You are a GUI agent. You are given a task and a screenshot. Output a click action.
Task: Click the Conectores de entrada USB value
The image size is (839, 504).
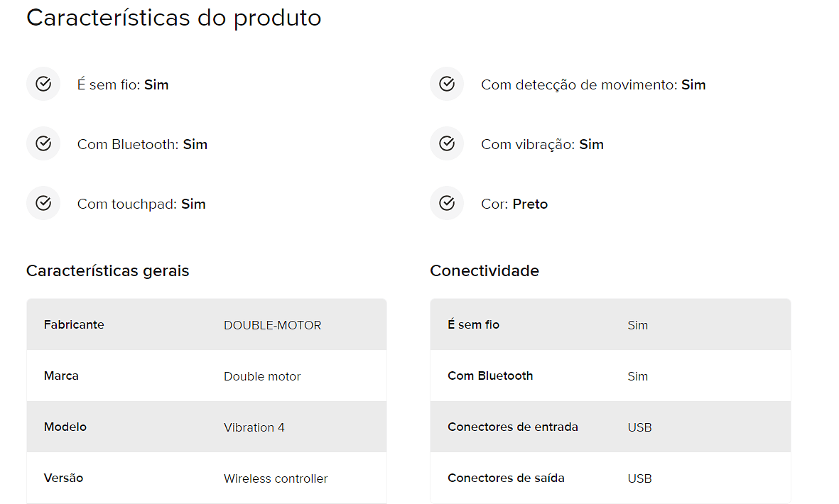tap(639, 427)
